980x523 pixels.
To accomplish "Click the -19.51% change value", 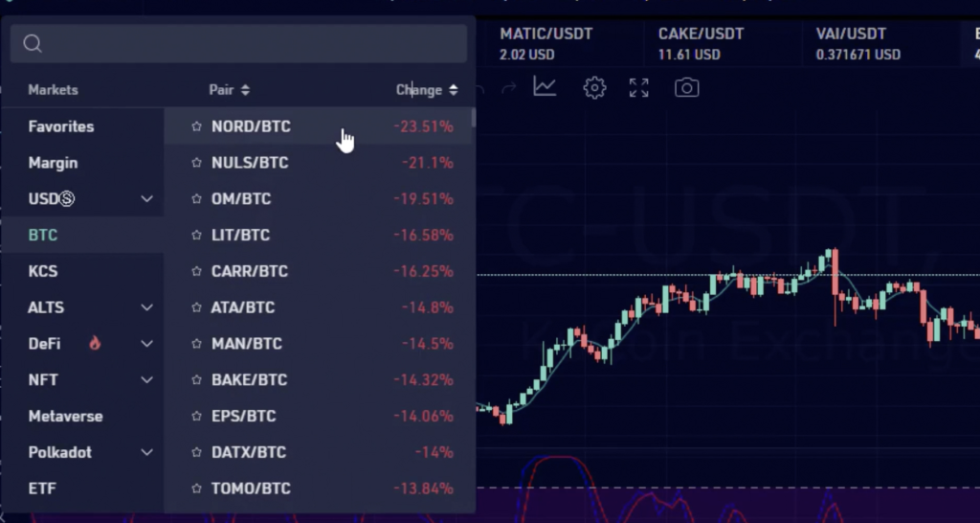I will coord(423,199).
